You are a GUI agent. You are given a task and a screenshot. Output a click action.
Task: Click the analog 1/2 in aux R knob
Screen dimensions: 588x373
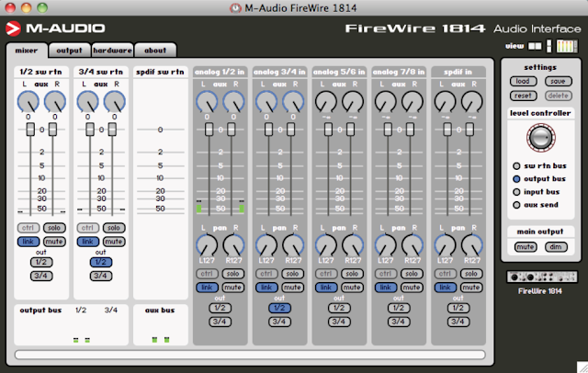point(233,101)
